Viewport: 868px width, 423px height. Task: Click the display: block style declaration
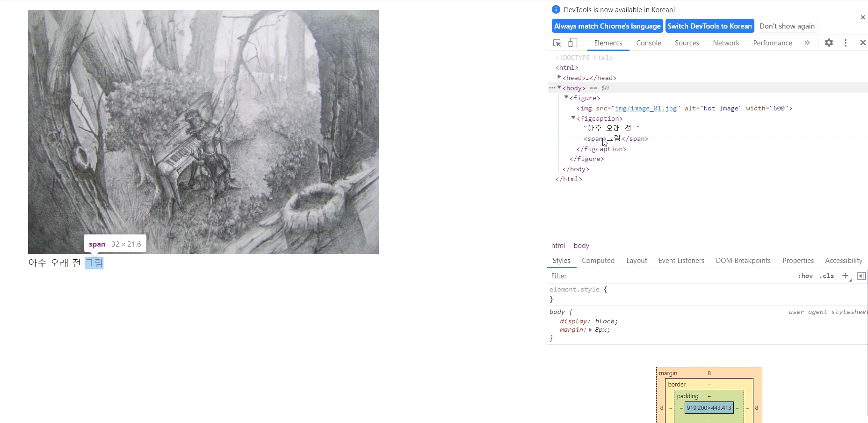click(589, 321)
